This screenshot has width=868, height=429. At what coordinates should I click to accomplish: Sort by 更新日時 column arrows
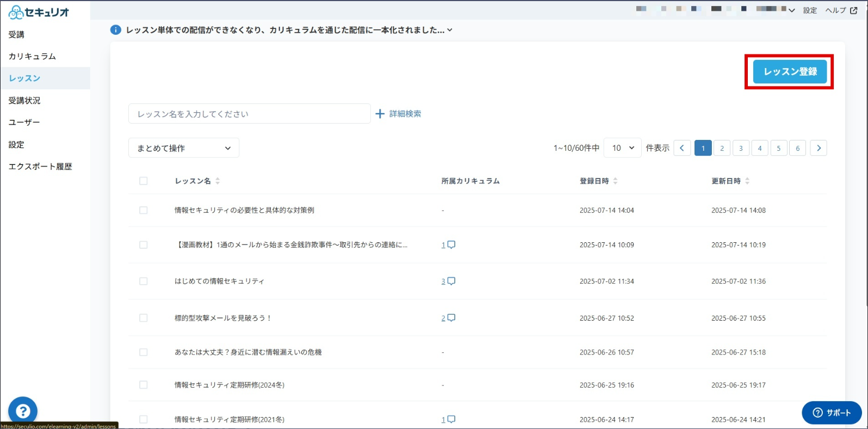click(747, 181)
